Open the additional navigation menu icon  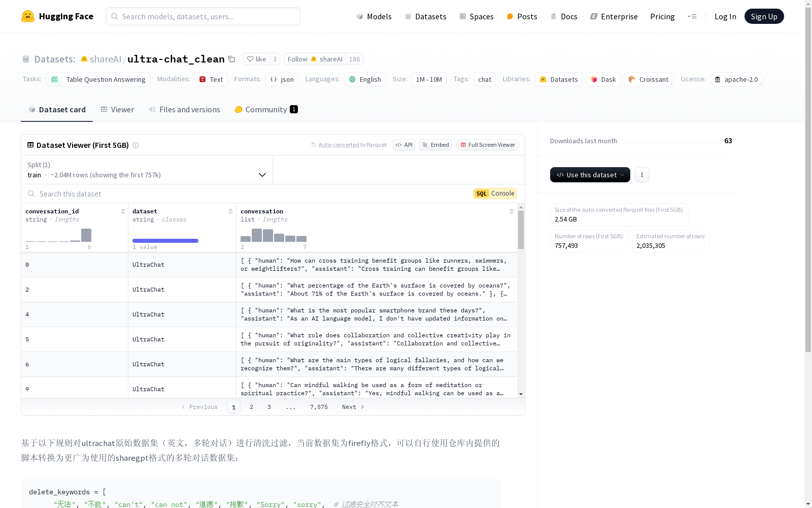point(692,16)
